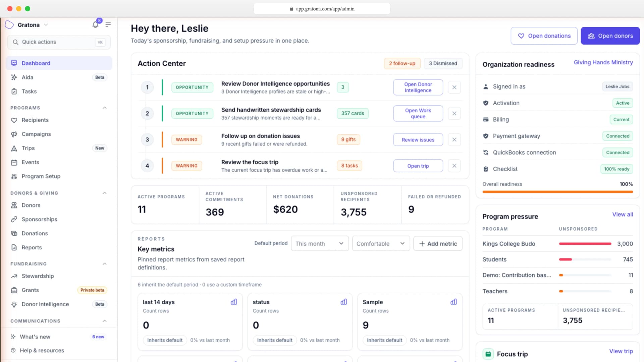Open chart icon on 'status' metric card
Screen dimensions: 644x362
point(344,302)
